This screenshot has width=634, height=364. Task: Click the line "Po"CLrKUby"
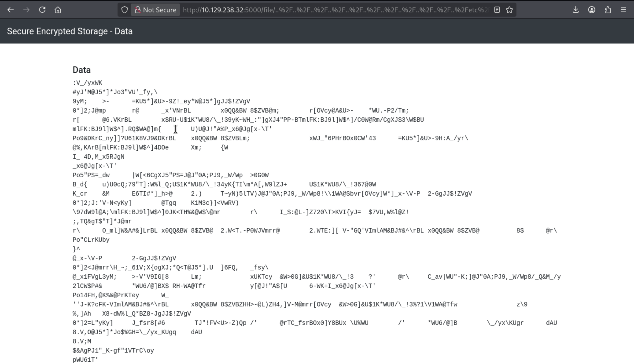coord(91,240)
